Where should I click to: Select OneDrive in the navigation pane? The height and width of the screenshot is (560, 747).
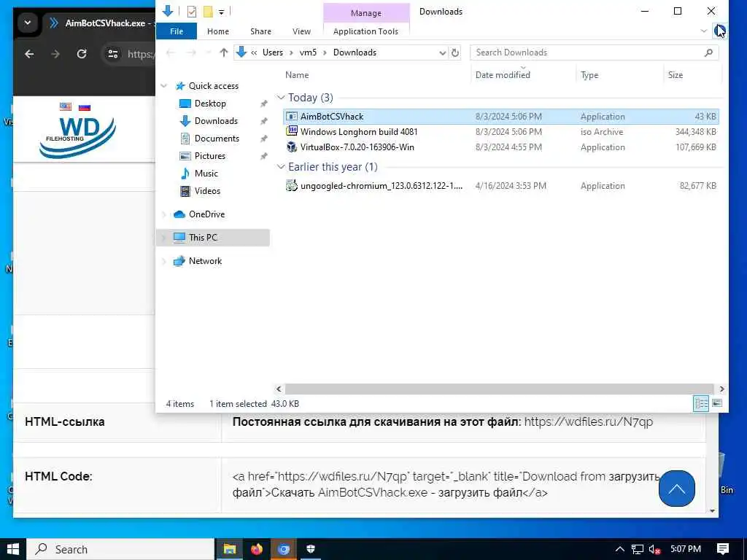(x=206, y=214)
